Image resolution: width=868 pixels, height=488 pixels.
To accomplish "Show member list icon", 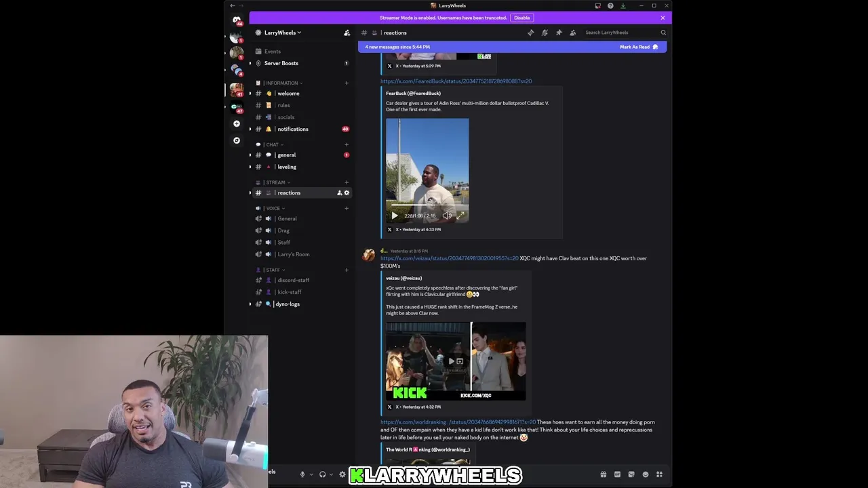I will point(573,33).
